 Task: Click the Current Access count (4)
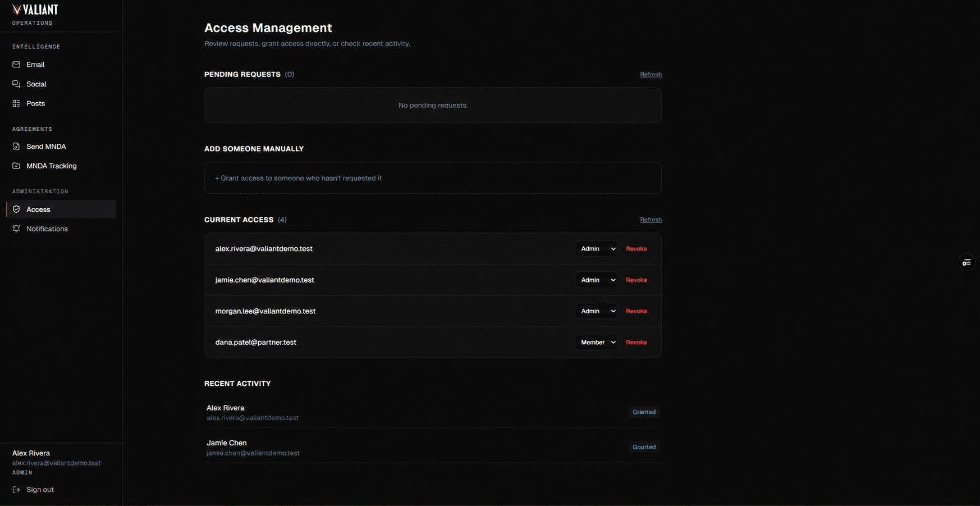pyautogui.click(x=282, y=220)
